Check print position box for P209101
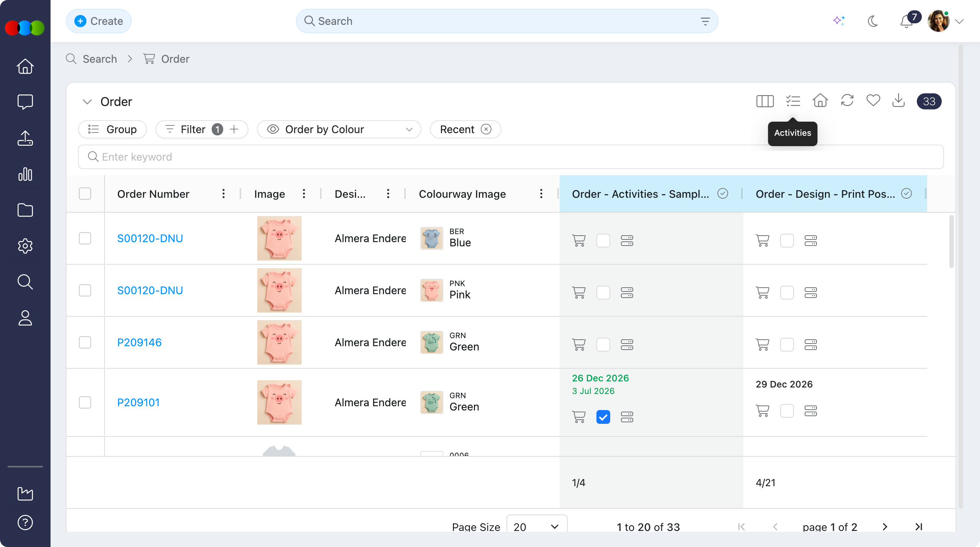 [787, 411]
